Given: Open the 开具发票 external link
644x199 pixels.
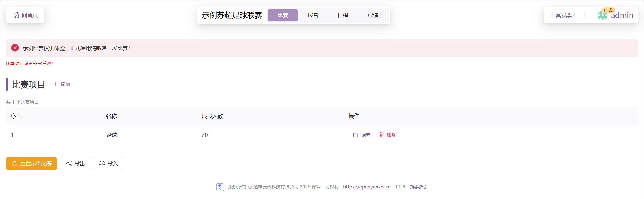Looking at the screenshot, I should click(563, 15).
